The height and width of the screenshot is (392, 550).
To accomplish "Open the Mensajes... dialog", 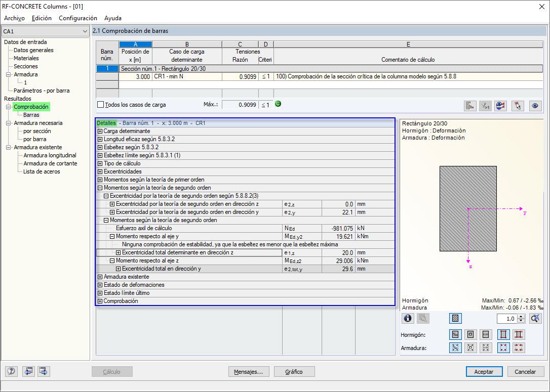I will tap(248, 372).
